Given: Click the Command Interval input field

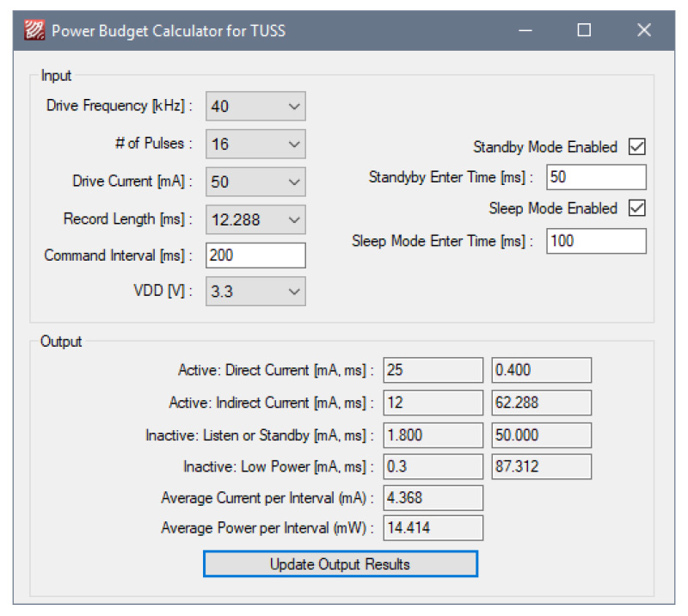Looking at the screenshot, I should tap(255, 256).
